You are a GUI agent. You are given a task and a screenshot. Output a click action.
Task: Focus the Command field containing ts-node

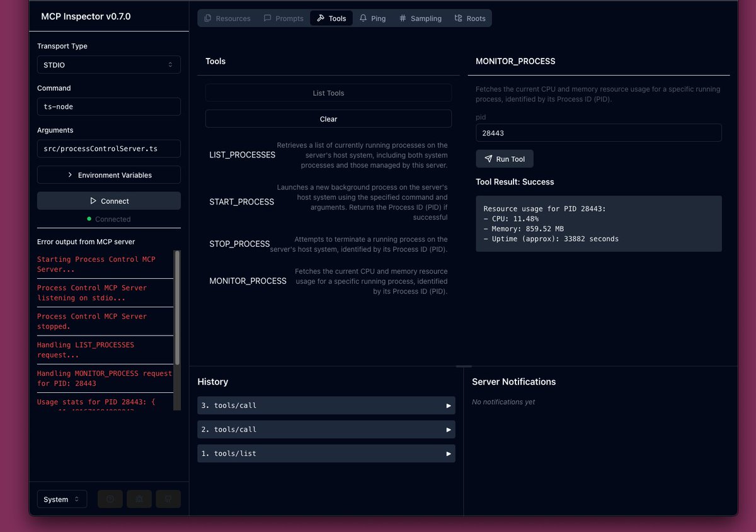[109, 106]
